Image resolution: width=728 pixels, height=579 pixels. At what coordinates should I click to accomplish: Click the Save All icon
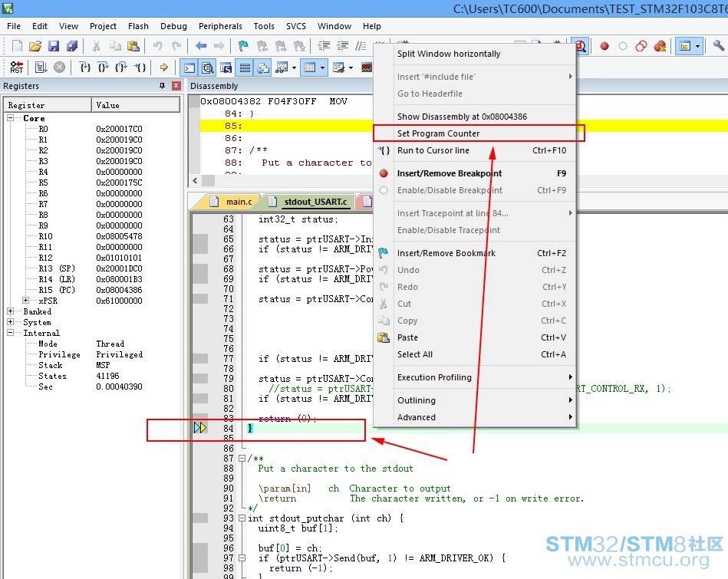click(72, 45)
